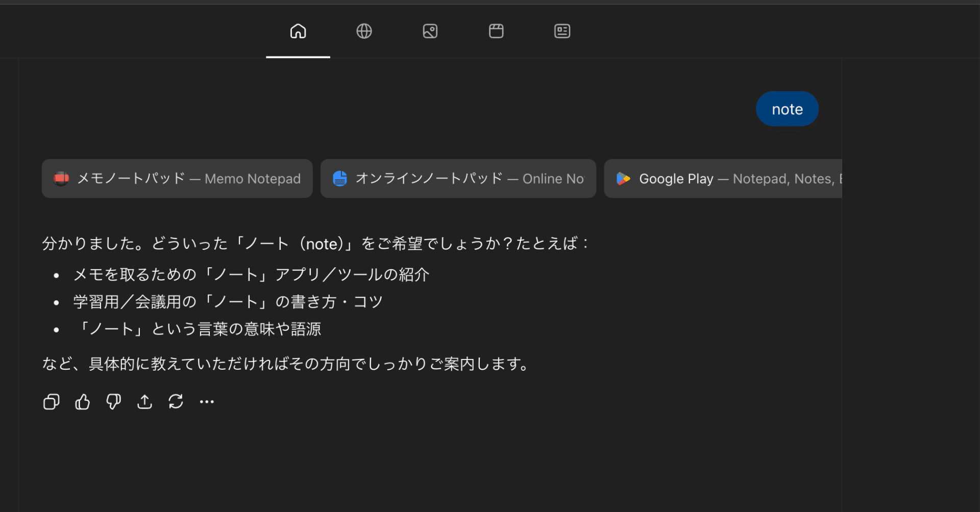The width and height of the screenshot is (980, 512).
Task: Share the assistant's response
Action: pyautogui.click(x=144, y=402)
